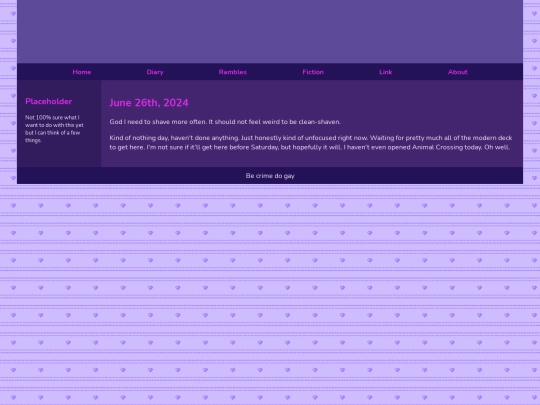Screen dimensions: 540x405
Task: Open the Home navigation link
Action: tap(82, 72)
